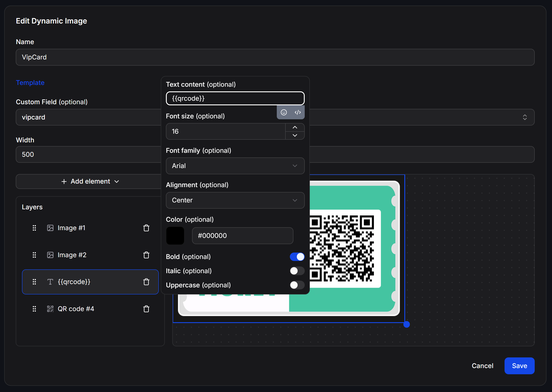Image resolution: width=552 pixels, height=392 pixels.
Task: Open the Custom Field selector arrows
Action: tap(525, 117)
